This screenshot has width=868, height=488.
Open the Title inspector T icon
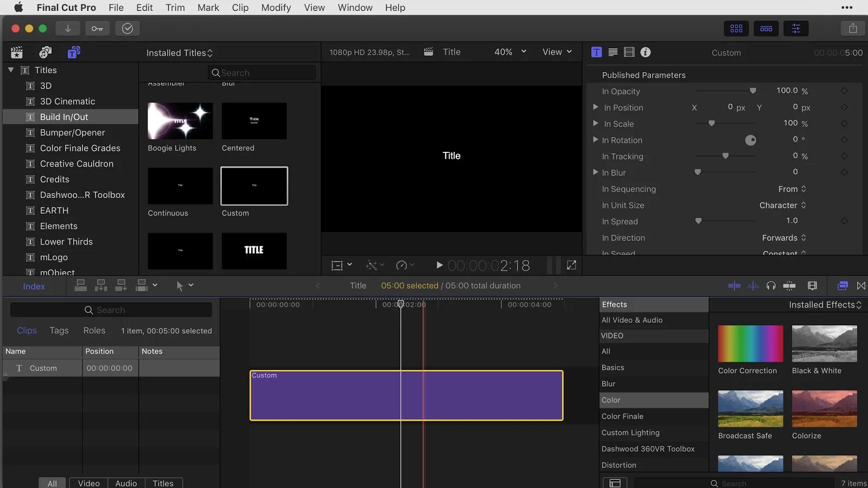coord(596,52)
